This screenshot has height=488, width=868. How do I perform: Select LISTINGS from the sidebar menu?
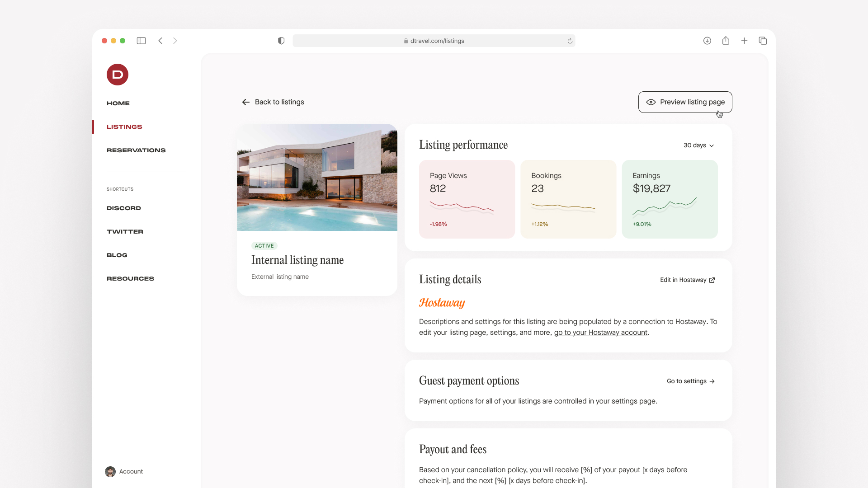[x=124, y=127]
